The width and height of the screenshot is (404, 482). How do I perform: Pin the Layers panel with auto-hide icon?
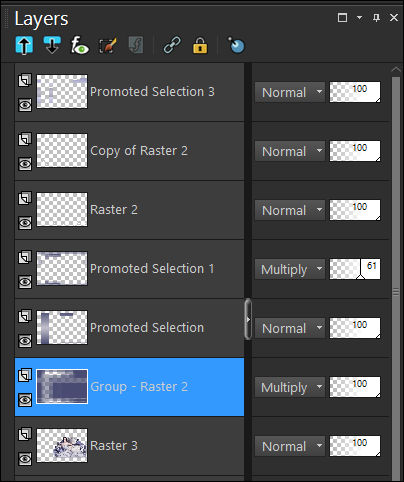pyautogui.click(x=376, y=17)
